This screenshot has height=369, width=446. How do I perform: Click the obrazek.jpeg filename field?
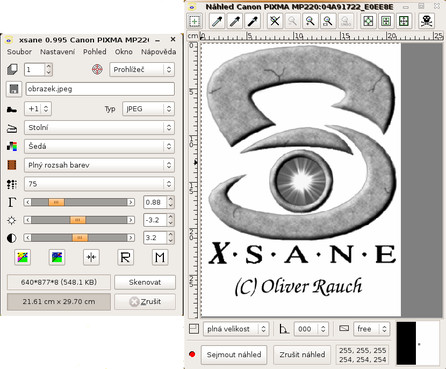coord(100,89)
